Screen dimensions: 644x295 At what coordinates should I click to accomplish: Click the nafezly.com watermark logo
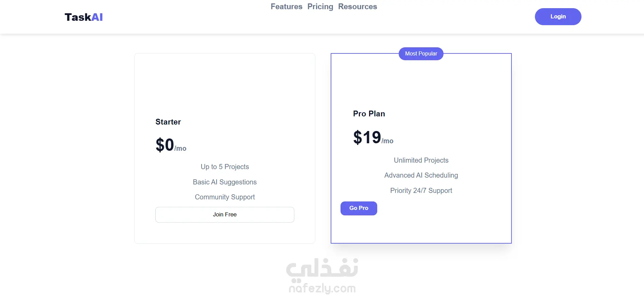click(322, 276)
